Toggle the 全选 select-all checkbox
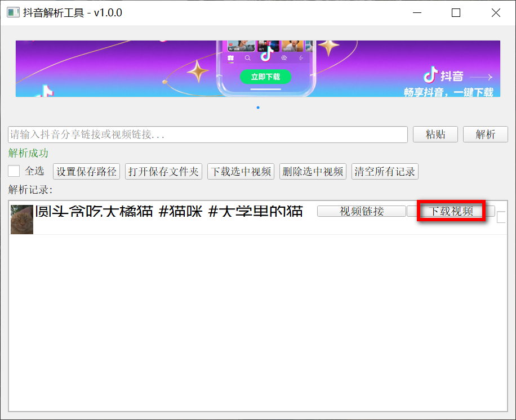Image resolution: width=516 pixels, height=420 pixels. click(x=14, y=171)
